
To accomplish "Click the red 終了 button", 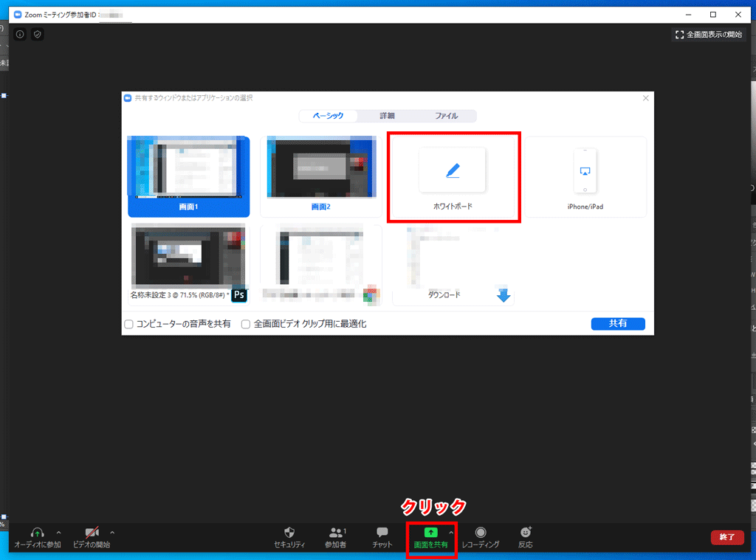I will pyautogui.click(x=726, y=537).
